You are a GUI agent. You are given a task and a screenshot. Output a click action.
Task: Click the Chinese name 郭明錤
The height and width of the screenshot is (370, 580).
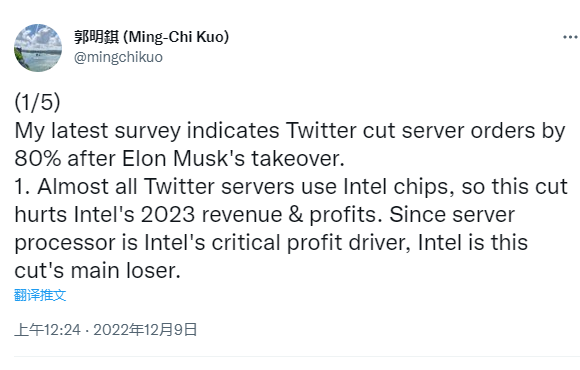click(x=96, y=37)
